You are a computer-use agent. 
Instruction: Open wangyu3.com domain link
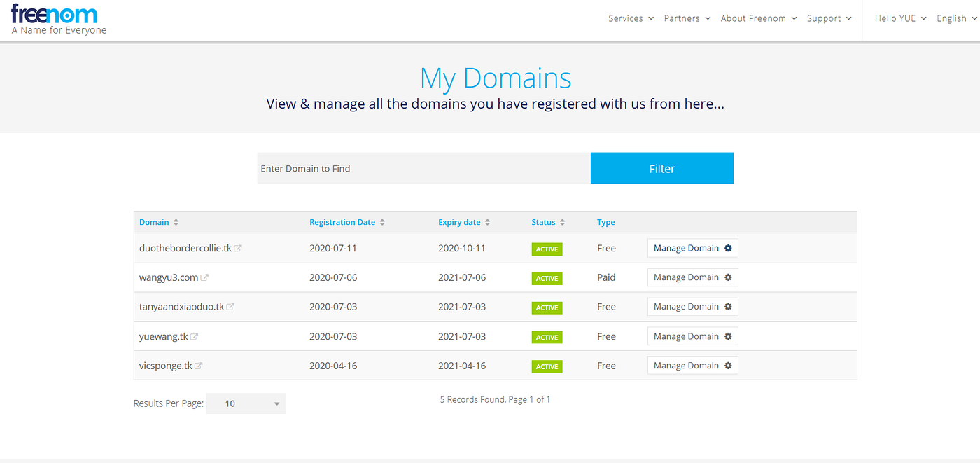coord(169,278)
